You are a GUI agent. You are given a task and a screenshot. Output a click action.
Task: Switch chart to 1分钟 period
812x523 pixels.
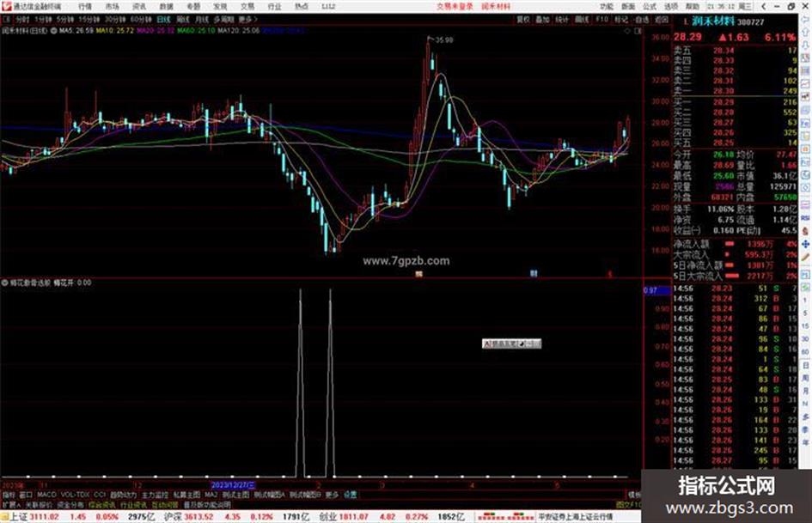click(x=43, y=19)
